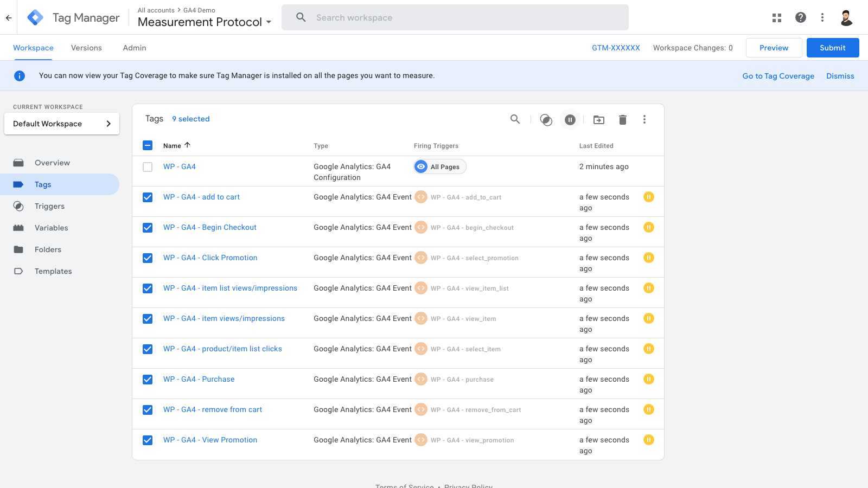Uncheck the product/item list clicks checkbox
Viewport: 868px width, 488px height.
[148, 349]
